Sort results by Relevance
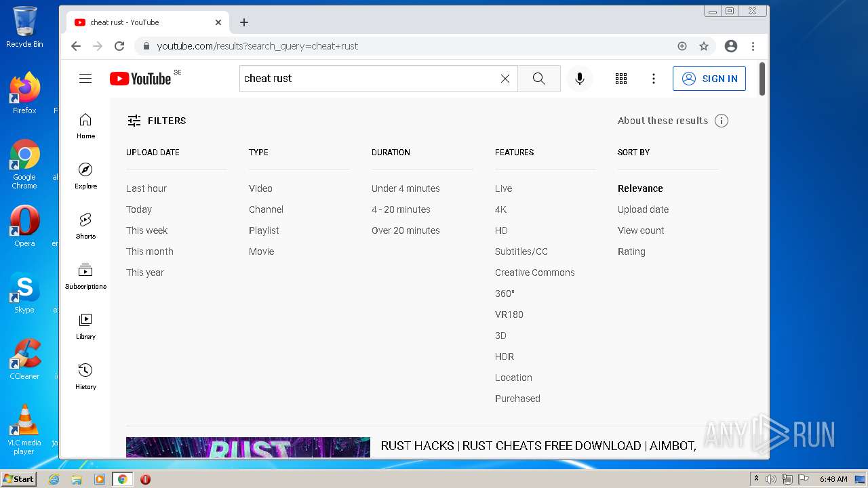 (640, 188)
